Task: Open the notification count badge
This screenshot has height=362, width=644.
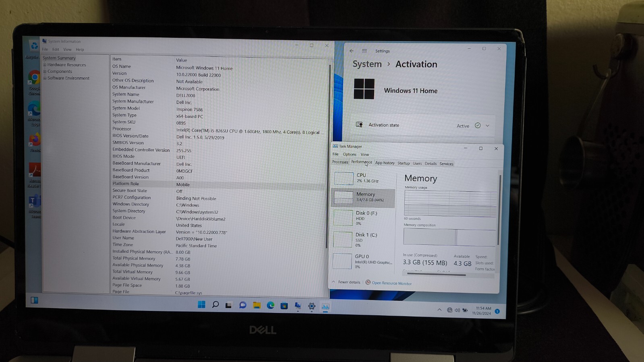Action: tap(497, 311)
